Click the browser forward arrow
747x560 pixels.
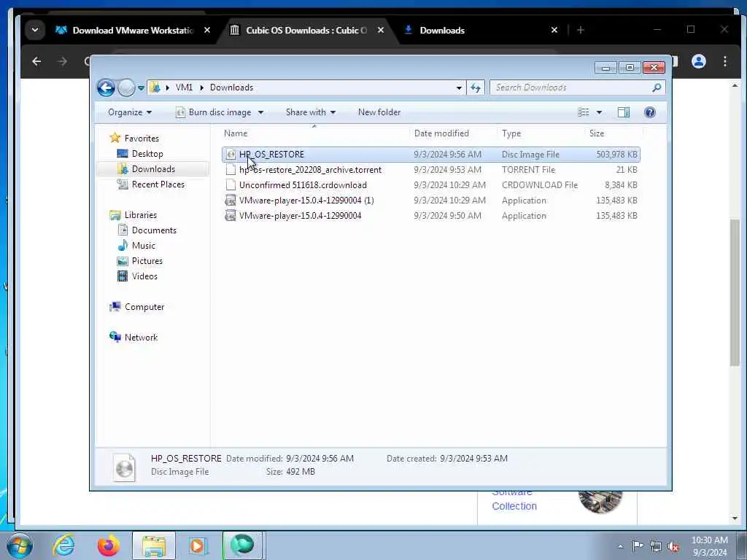(x=62, y=61)
